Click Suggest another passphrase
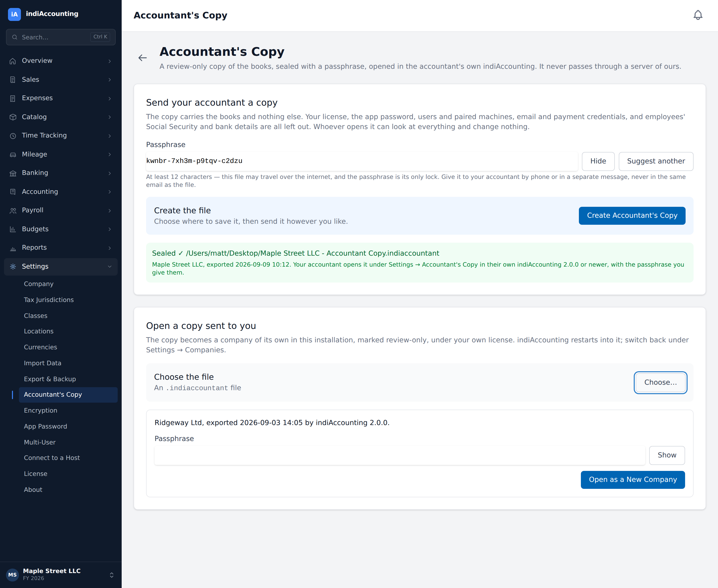This screenshot has width=718, height=588. click(x=656, y=161)
